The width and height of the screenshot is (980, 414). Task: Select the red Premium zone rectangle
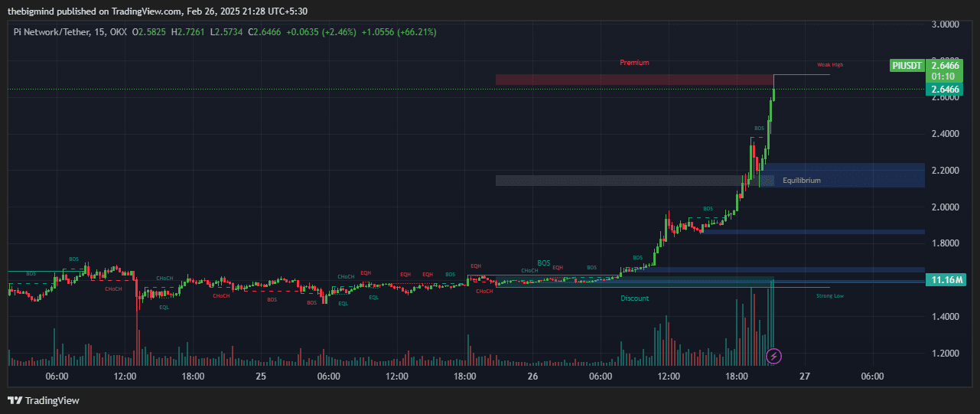point(634,80)
